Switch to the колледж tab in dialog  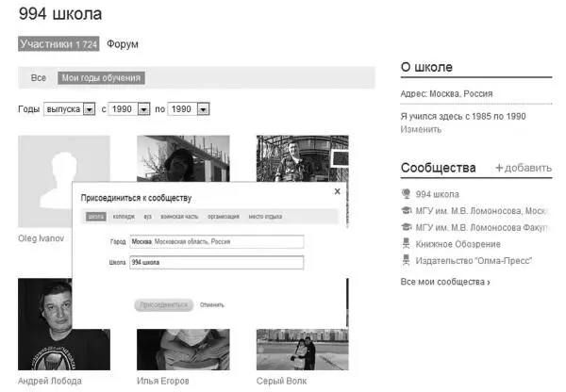tap(124, 217)
